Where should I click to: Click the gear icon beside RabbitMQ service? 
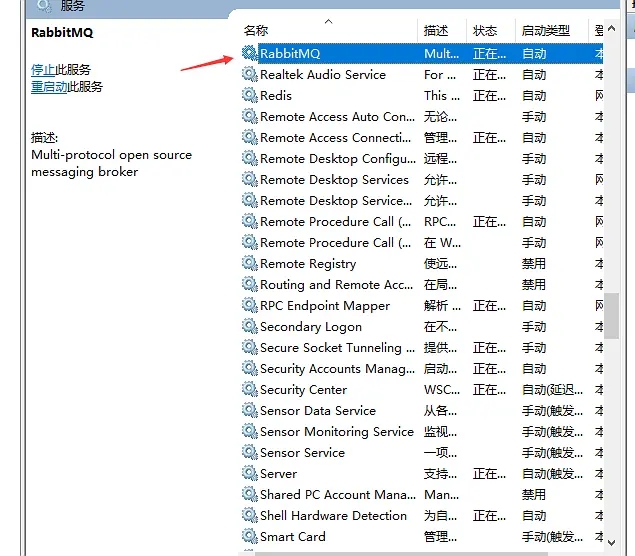(x=249, y=53)
